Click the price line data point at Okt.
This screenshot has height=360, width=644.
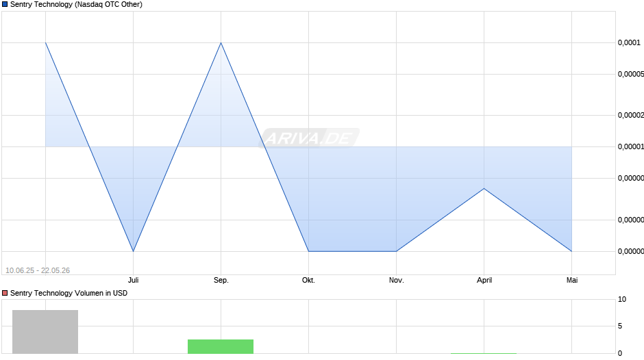308,251
